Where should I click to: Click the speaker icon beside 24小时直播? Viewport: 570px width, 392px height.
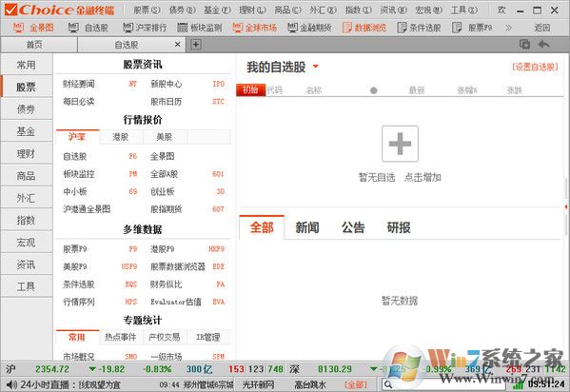(x=11, y=384)
